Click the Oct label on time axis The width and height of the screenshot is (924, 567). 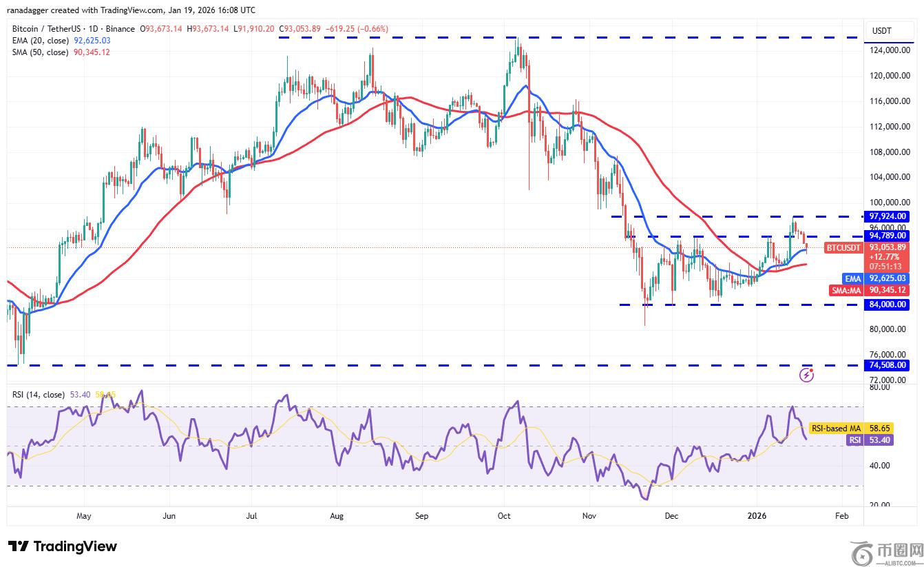(504, 515)
